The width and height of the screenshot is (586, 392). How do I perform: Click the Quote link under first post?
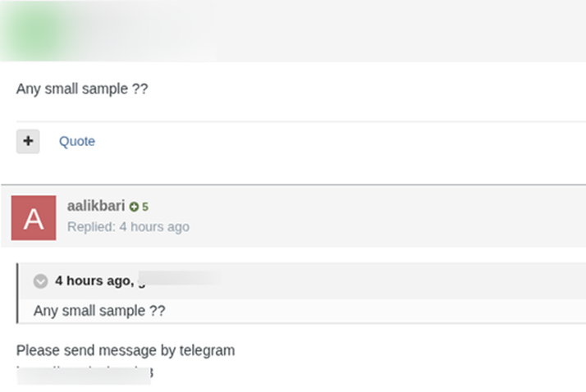click(76, 141)
